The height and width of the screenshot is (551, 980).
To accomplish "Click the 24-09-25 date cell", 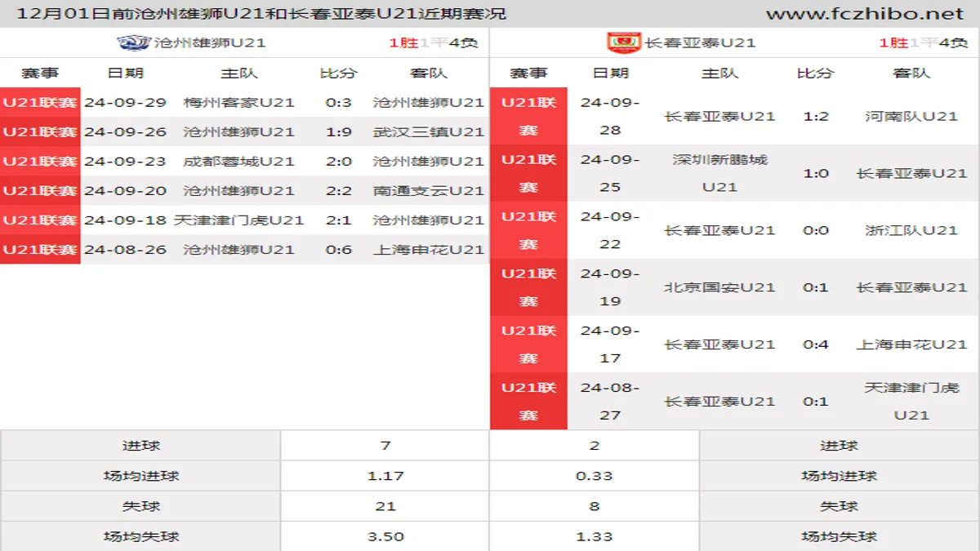I will click(610, 173).
